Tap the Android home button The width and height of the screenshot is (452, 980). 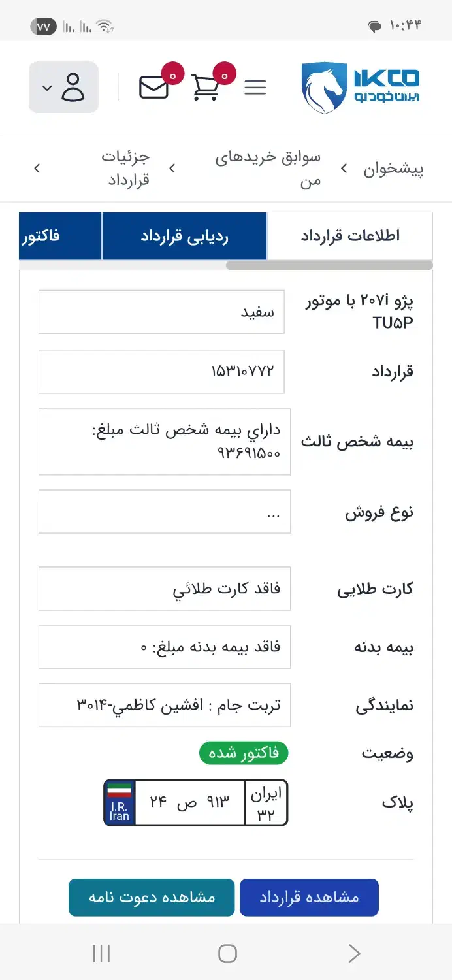[227, 953]
